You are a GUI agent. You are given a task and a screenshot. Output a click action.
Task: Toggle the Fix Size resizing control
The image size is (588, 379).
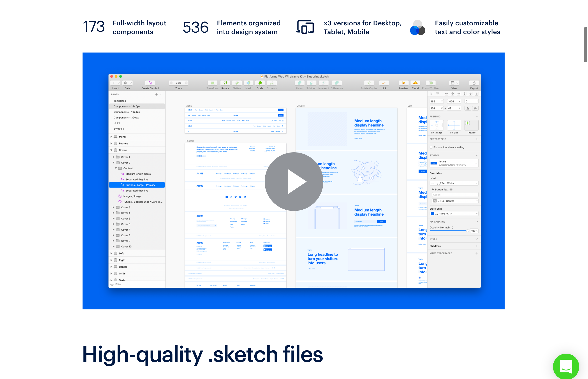[x=454, y=125]
